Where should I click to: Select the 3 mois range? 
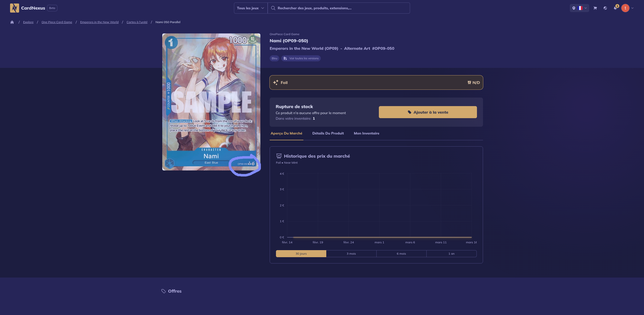(351, 254)
